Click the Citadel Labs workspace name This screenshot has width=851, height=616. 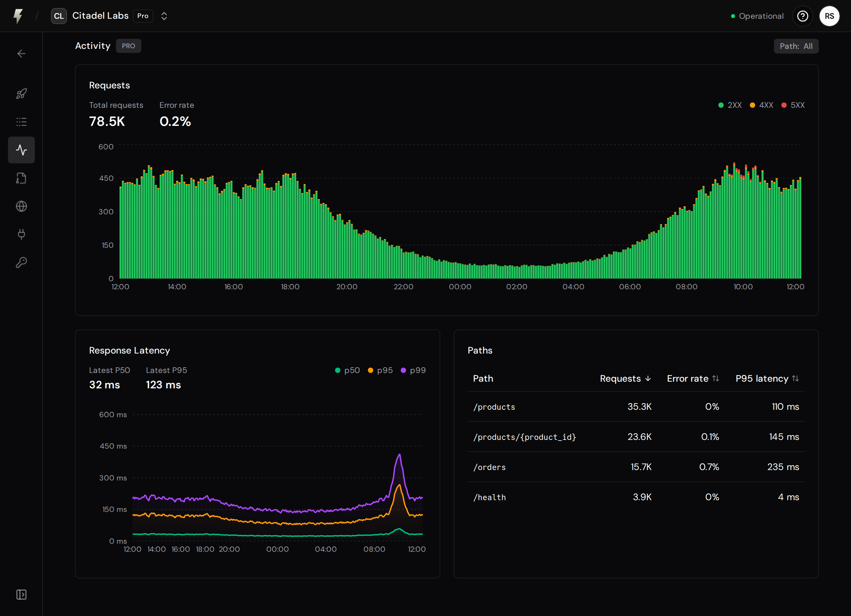pyautogui.click(x=100, y=16)
